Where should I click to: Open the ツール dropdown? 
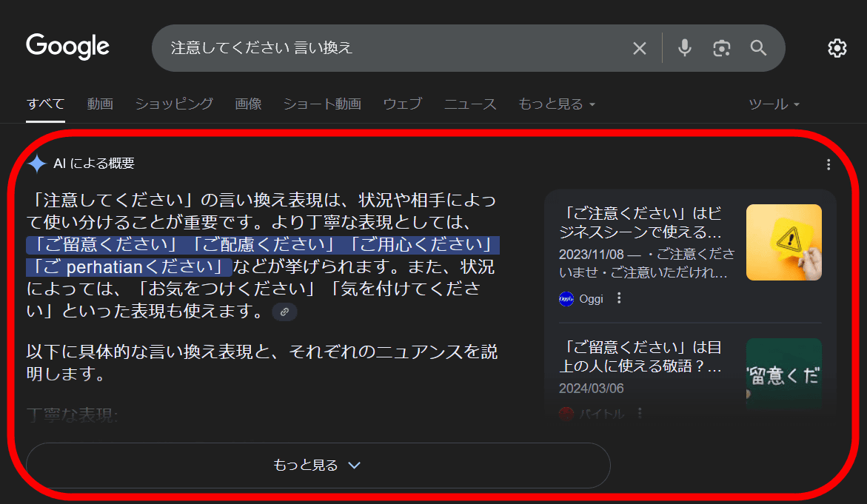pyautogui.click(x=774, y=104)
